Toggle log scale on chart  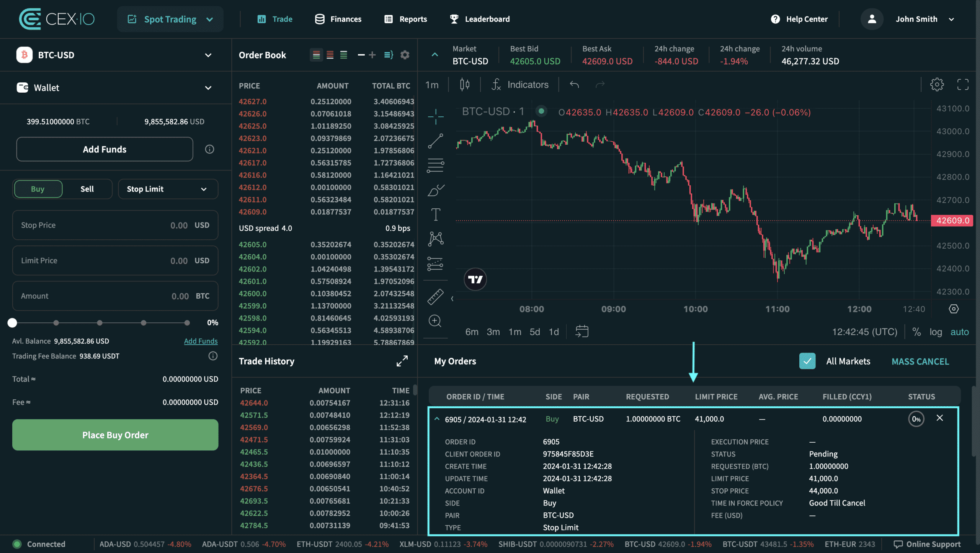pos(936,332)
